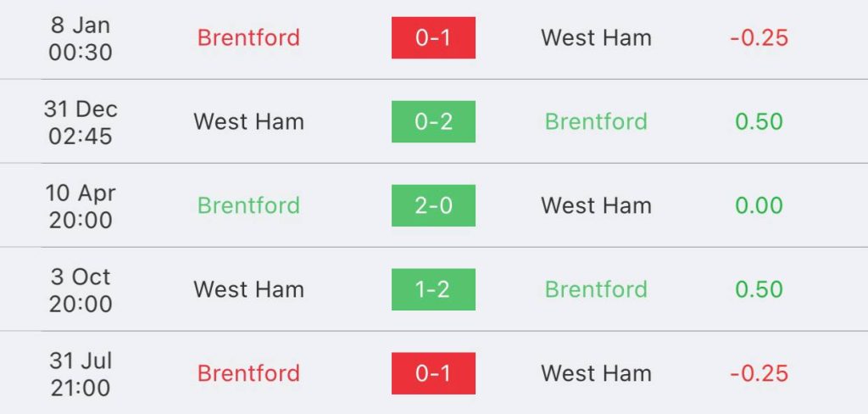The height and width of the screenshot is (414, 868).
Task: Click West Ham in the 31 Dec match
Action: point(248,121)
